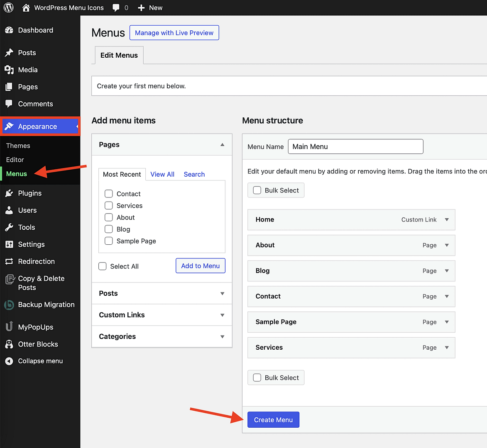Click the Comments speech bubble sidebar icon

click(9, 104)
